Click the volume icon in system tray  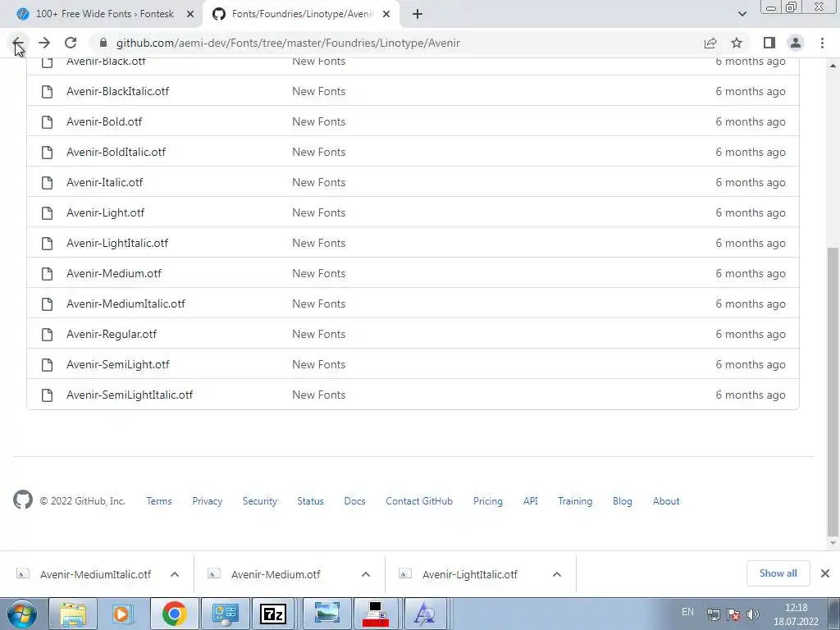753,614
